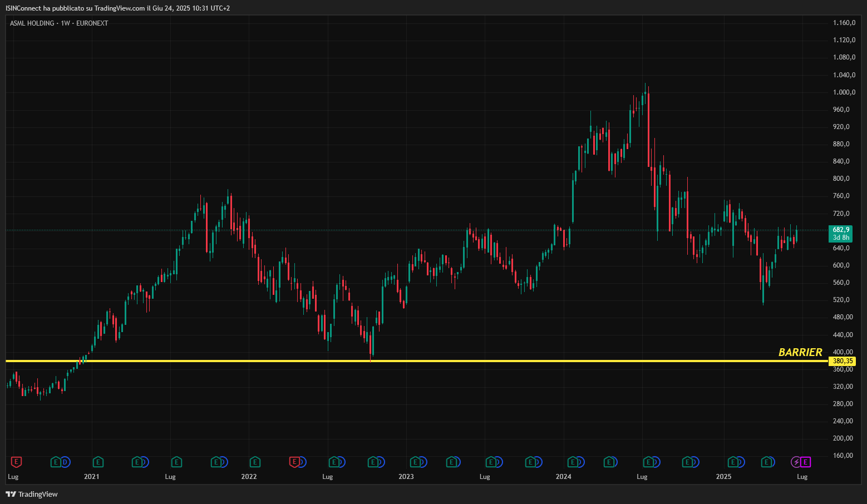Click the 1.160,0 price scale label
The width and height of the screenshot is (867, 504).
pyautogui.click(x=844, y=23)
